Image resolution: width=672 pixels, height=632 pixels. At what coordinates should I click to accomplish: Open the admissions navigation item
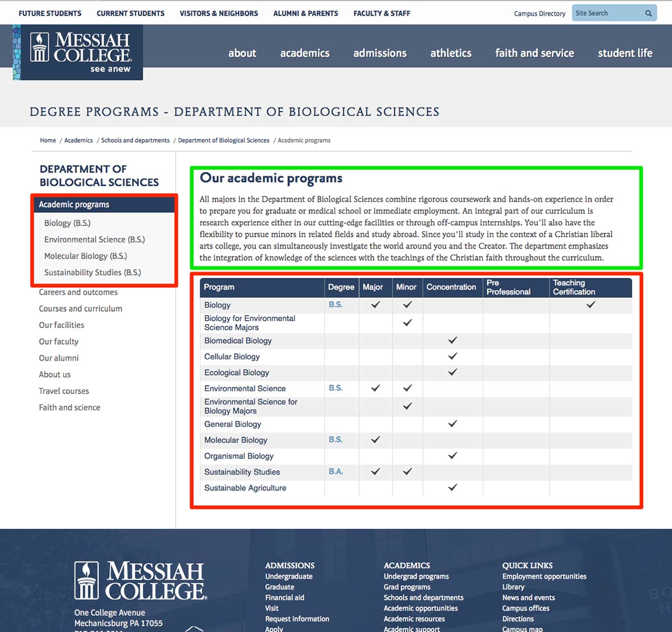click(x=380, y=53)
